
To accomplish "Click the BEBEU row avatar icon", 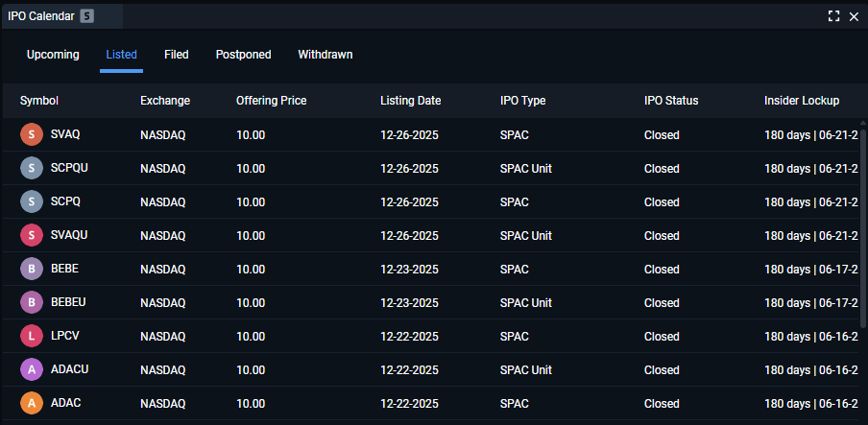I will coord(32,303).
